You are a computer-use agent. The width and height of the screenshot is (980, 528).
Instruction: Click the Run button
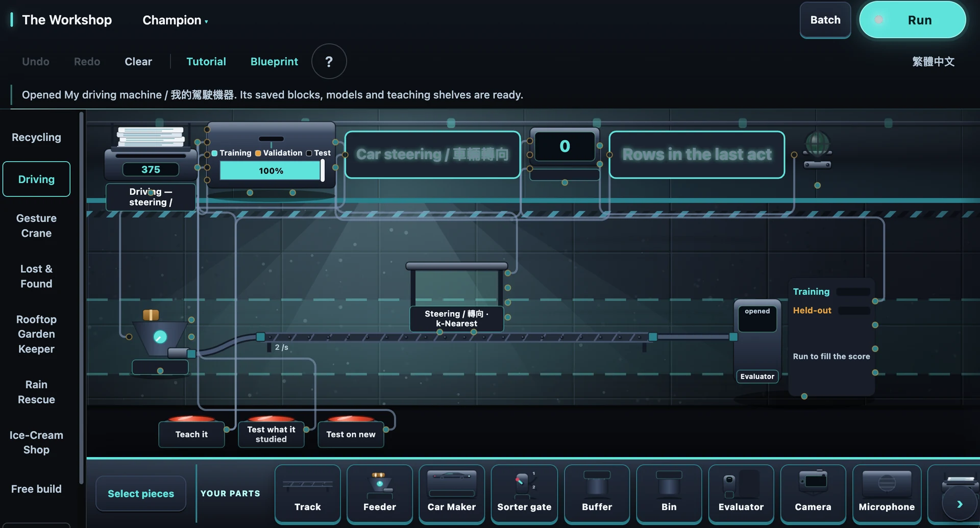tap(913, 20)
